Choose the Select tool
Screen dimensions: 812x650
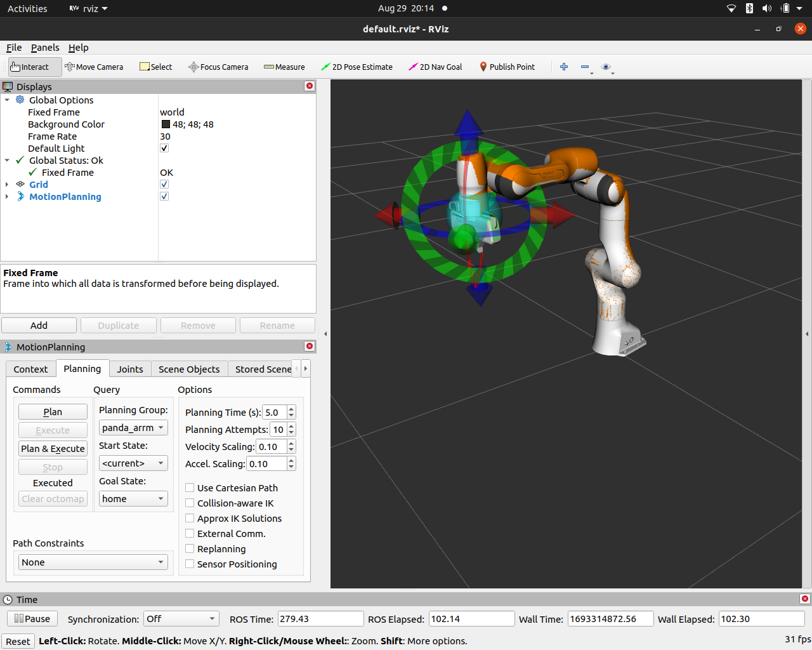point(155,67)
